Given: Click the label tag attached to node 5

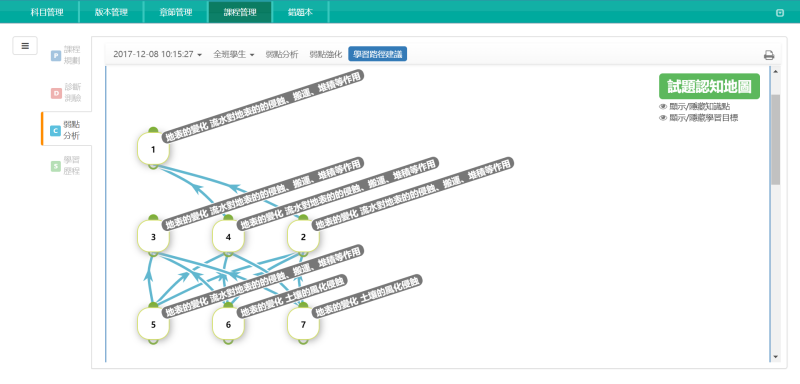Looking at the screenshot, I should [263, 281].
